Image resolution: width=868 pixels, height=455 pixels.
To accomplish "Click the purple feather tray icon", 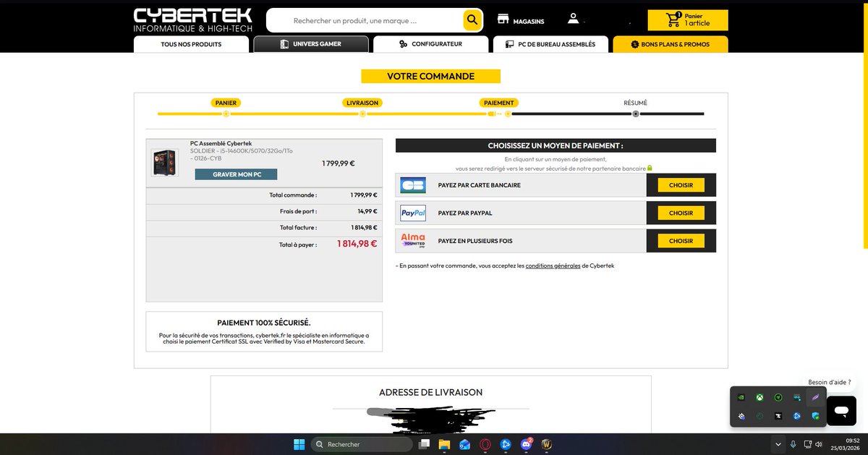I will click(x=814, y=397).
